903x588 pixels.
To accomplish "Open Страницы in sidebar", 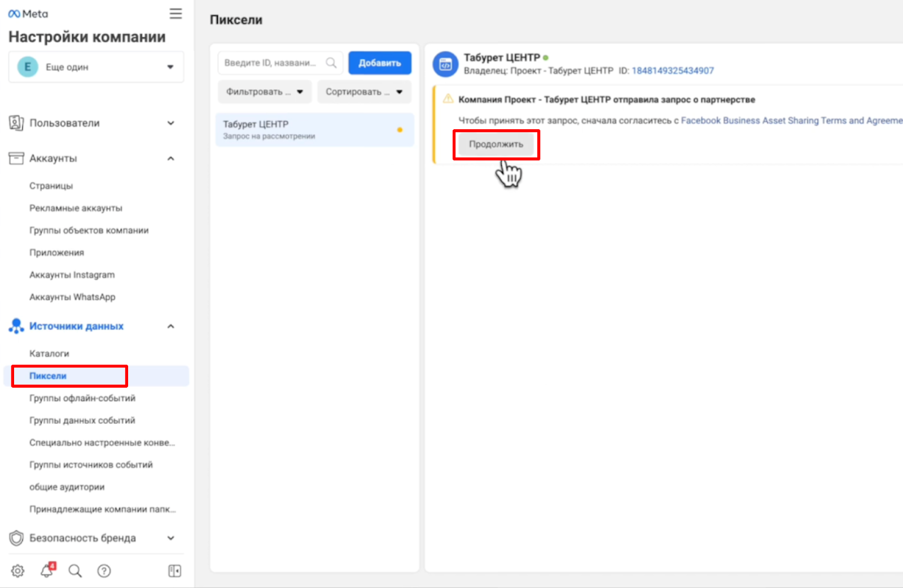I will 51,186.
